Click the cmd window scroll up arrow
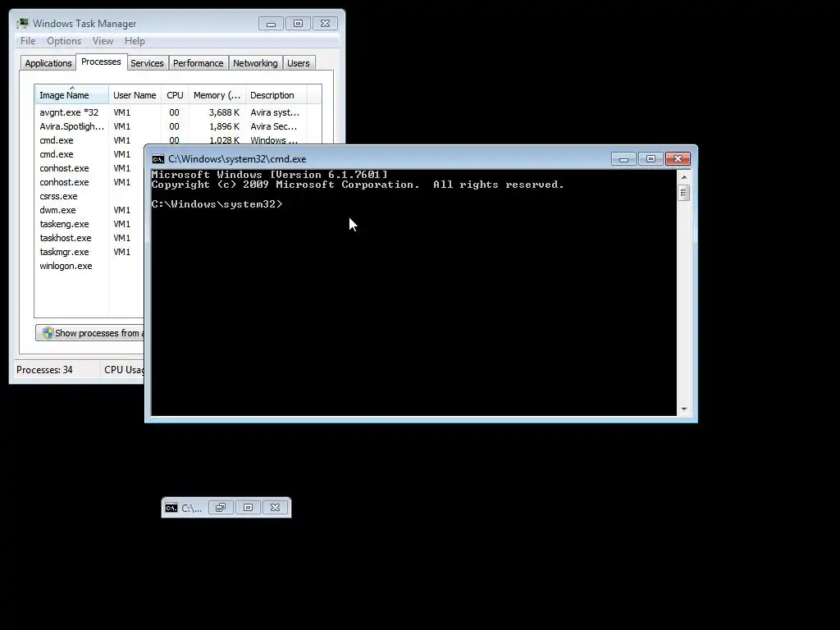The height and width of the screenshot is (630, 840). click(x=684, y=177)
